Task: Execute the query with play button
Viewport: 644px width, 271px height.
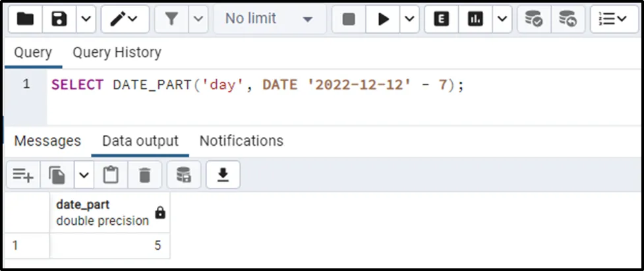Action: click(383, 20)
